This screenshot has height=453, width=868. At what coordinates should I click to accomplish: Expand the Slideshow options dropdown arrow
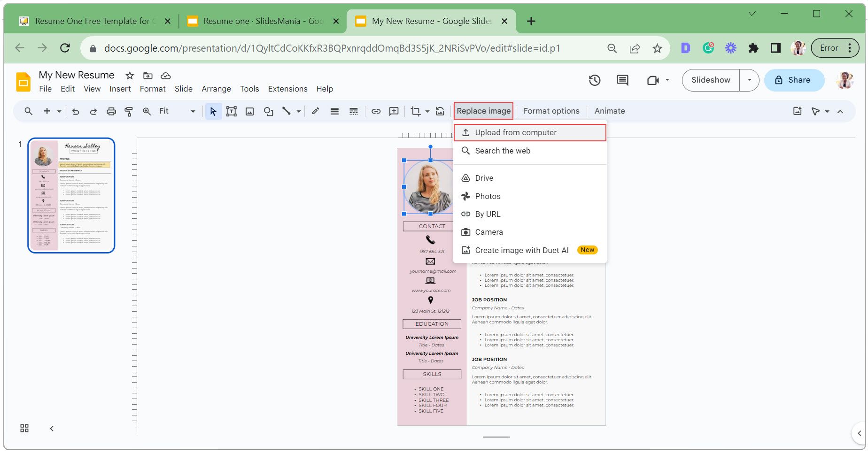pyautogui.click(x=749, y=80)
